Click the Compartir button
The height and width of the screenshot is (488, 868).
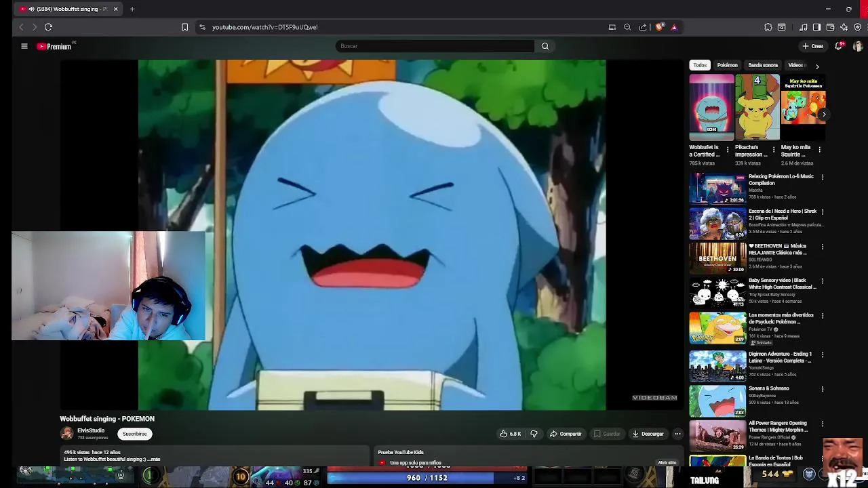[x=566, y=434]
